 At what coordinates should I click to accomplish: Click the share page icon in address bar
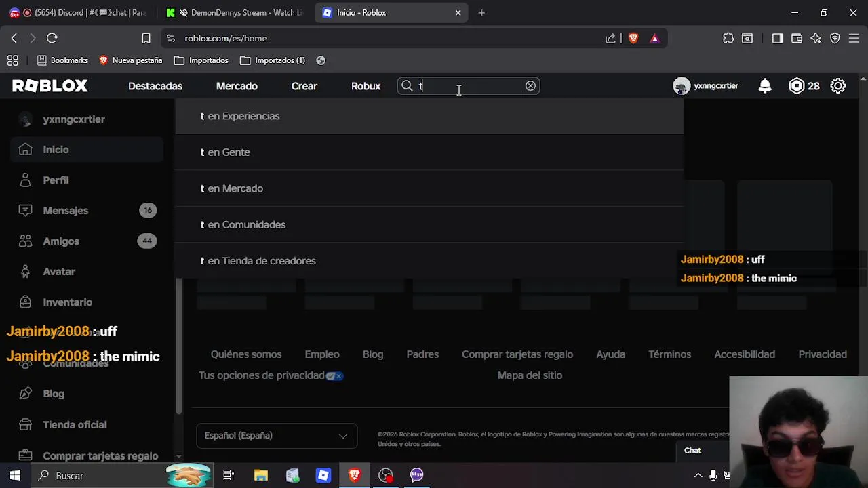(x=611, y=38)
